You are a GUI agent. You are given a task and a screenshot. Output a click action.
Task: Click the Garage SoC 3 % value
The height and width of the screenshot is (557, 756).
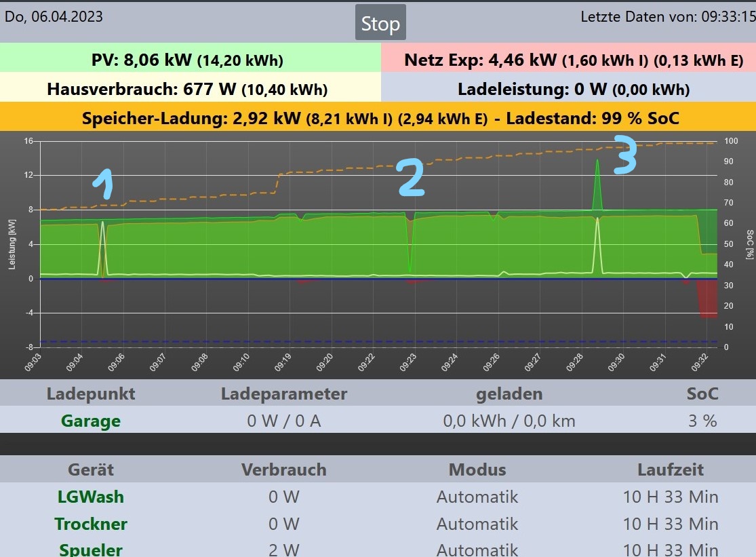tap(702, 421)
